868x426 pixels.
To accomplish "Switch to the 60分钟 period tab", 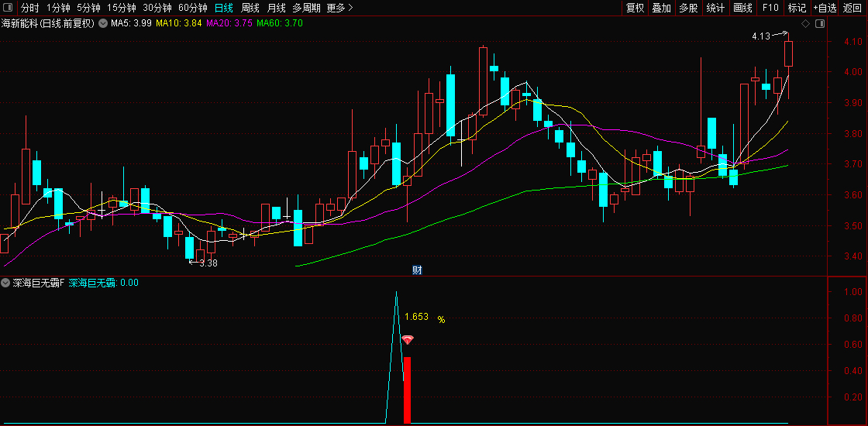I will 193,8.
